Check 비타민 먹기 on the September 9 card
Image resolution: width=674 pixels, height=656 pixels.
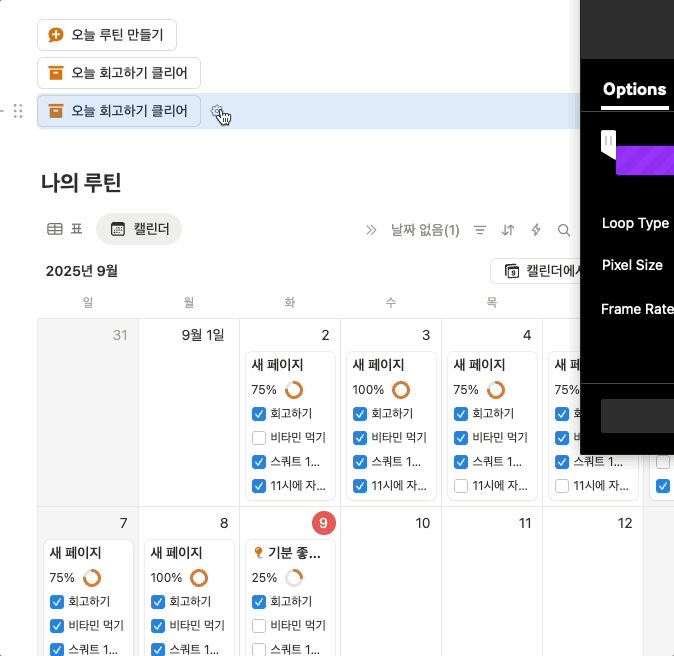pyautogui.click(x=259, y=625)
